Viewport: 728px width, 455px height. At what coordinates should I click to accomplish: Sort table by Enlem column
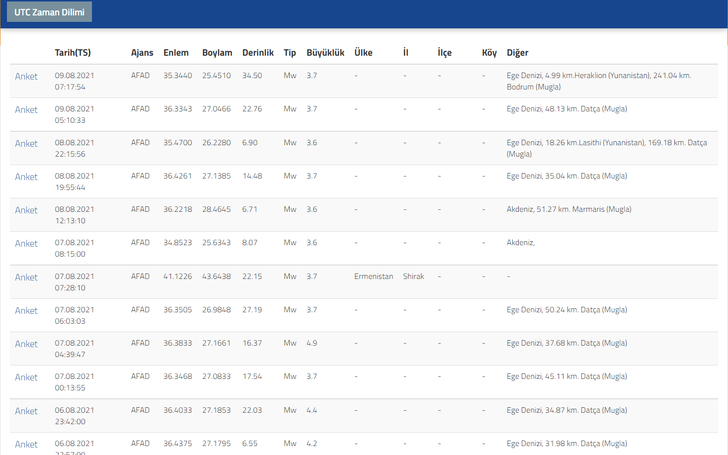tap(176, 52)
